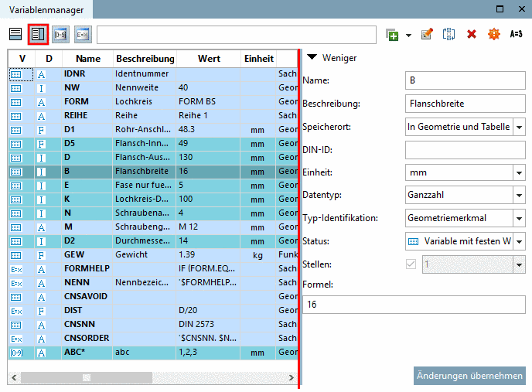The height and width of the screenshot is (392, 532).
Task: Select the split list-detail view icon
Action: 38,34
